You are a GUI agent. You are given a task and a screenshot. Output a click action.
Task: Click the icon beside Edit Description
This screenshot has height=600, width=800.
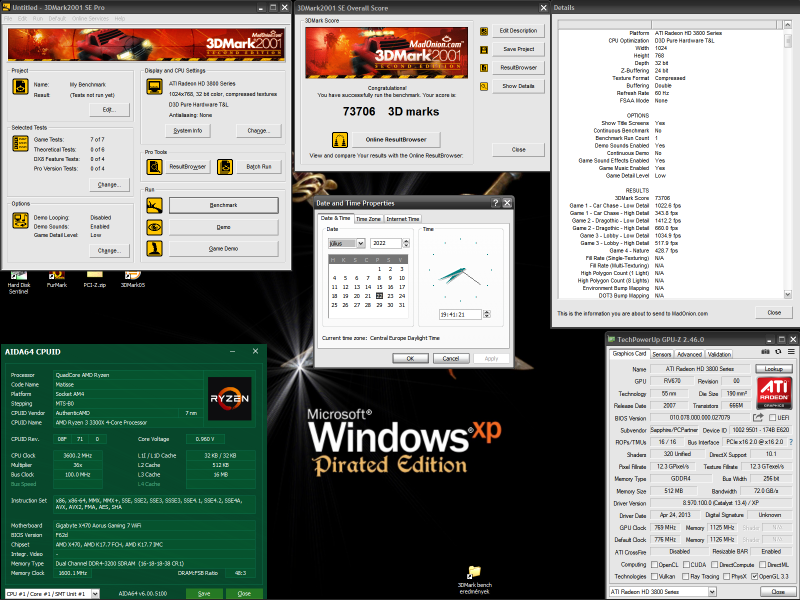(x=484, y=31)
